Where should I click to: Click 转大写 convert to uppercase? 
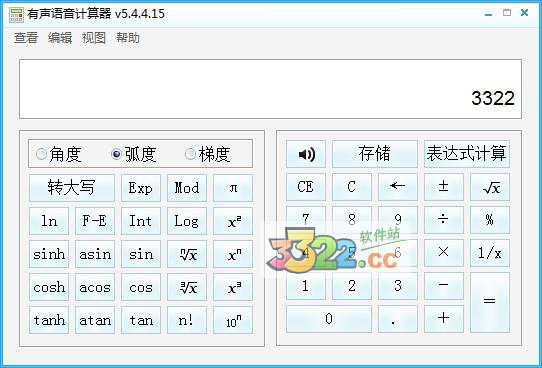tap(72, 188)
